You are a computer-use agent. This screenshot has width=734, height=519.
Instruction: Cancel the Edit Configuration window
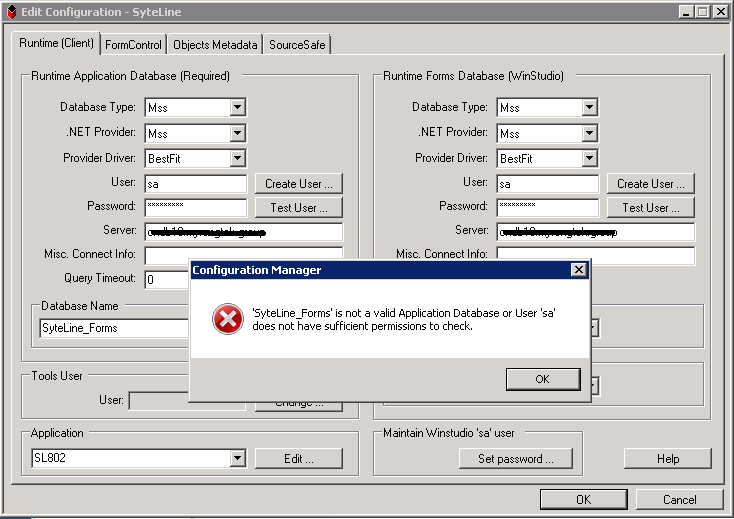679,499
